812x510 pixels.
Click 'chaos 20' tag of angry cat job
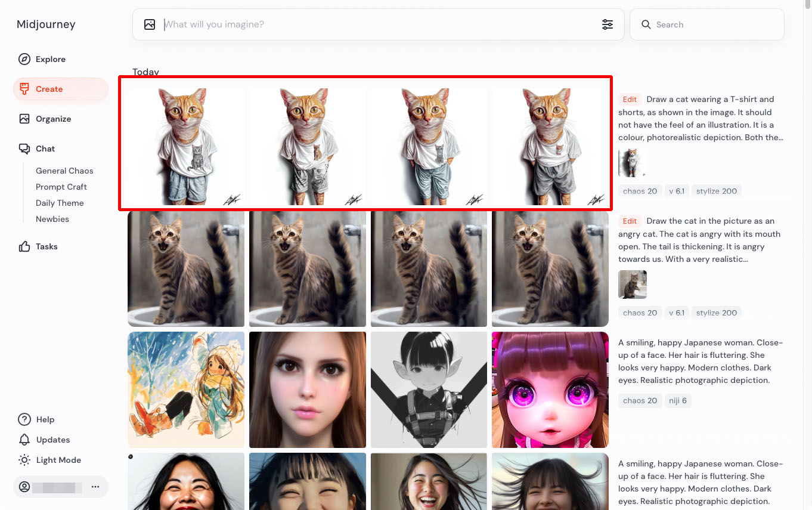640,313
